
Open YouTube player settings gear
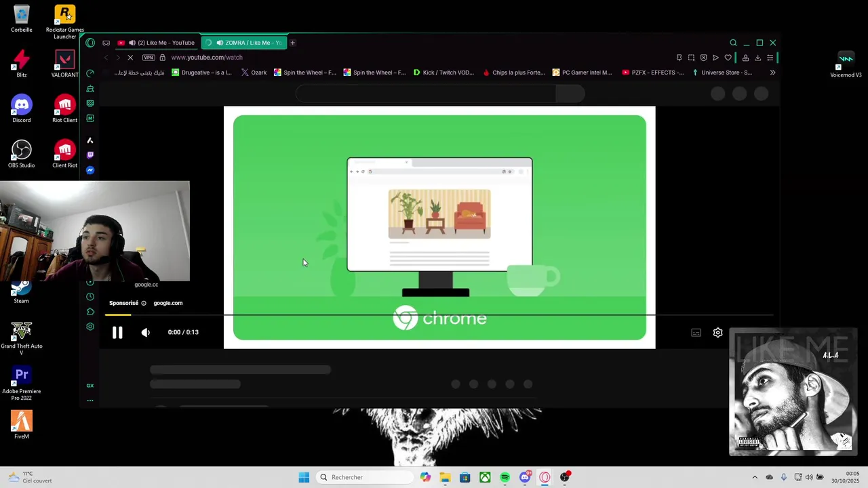tap(717, 332)
